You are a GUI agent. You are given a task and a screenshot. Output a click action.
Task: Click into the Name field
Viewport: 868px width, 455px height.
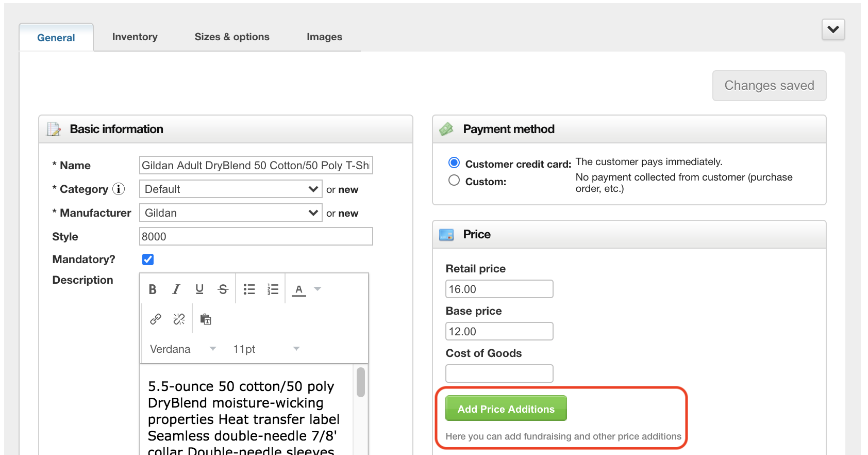pyautogui.click(x=256, y=165)
